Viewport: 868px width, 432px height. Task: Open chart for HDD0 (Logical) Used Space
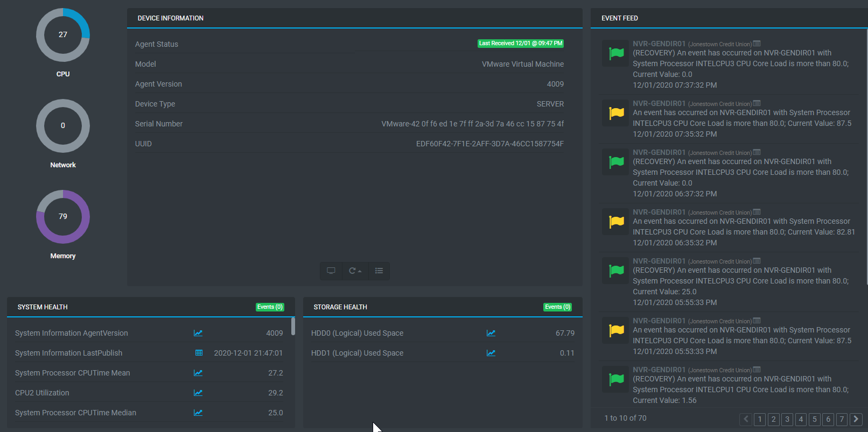(x=491, y=333)
